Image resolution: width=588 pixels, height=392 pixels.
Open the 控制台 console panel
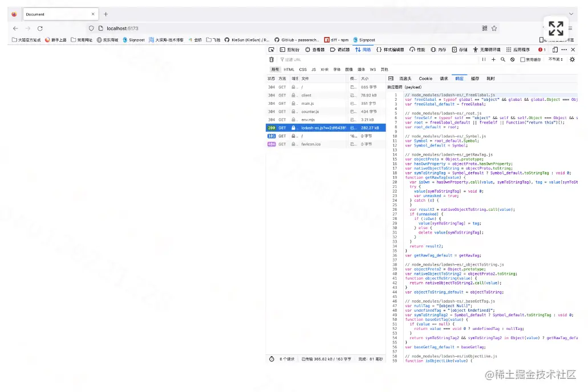point(290,50)
